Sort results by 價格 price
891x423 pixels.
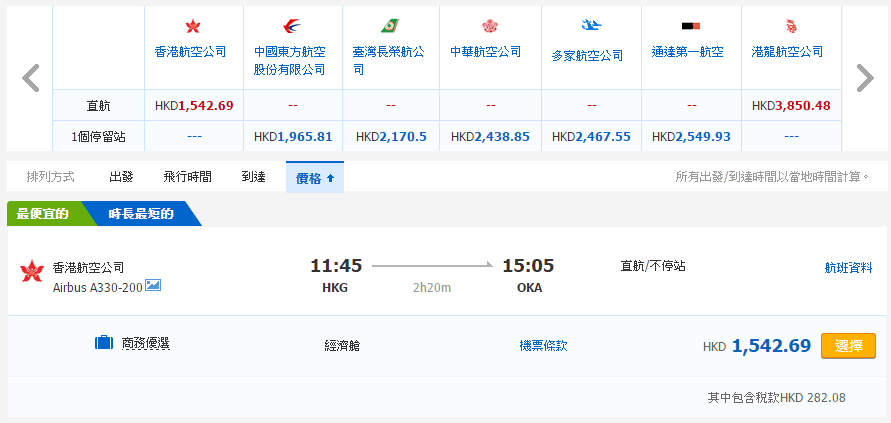pos(314,178)
